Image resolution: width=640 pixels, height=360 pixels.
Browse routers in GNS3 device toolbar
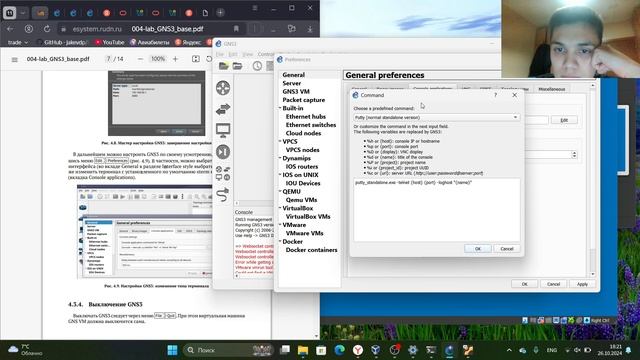tap(223, 88)
